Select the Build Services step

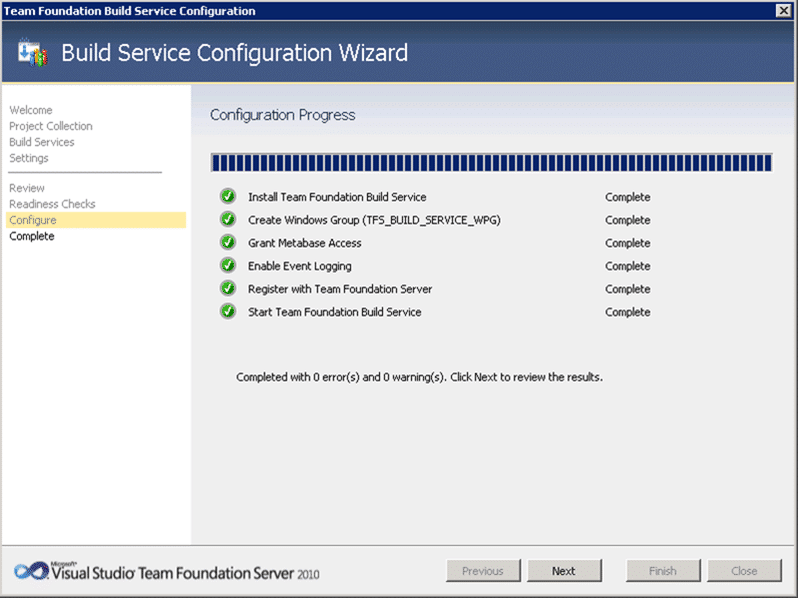[x=42, y=142]
